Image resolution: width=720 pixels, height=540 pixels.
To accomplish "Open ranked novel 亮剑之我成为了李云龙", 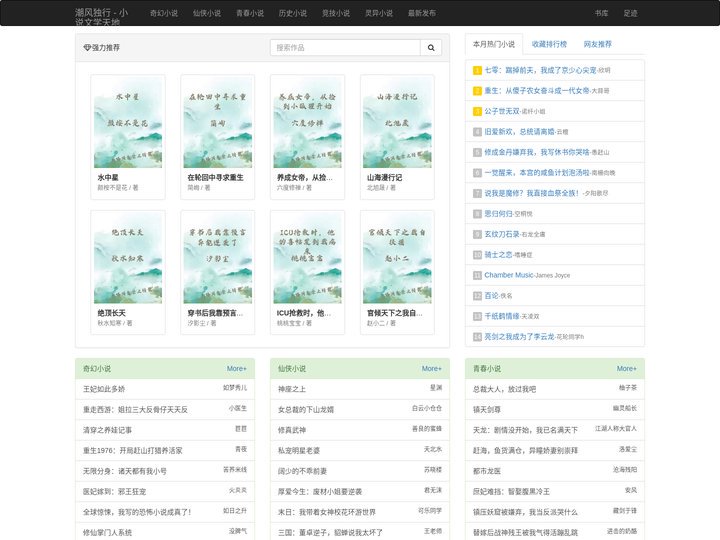I will [x=519, y=337].
